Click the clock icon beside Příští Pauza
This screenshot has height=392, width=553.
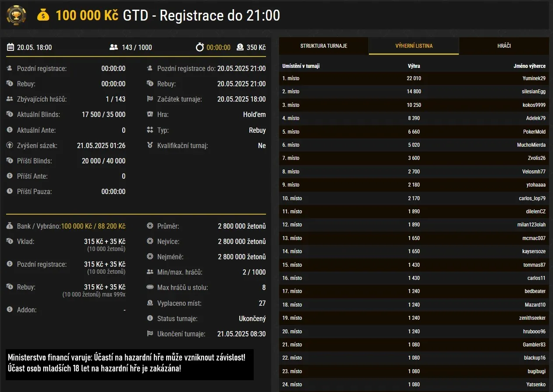click(10, 191)
